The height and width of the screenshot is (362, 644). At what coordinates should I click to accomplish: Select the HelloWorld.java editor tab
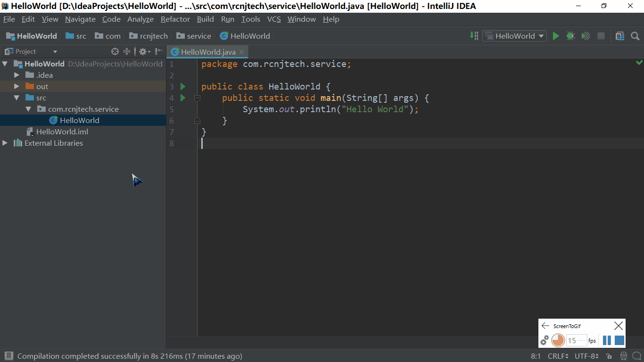(207, 51)
